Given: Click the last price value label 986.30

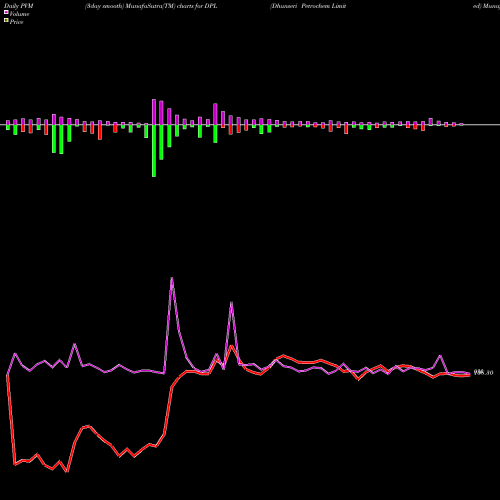Looking at the screenshot, I should pyautogui.click(x=483, y=373).
